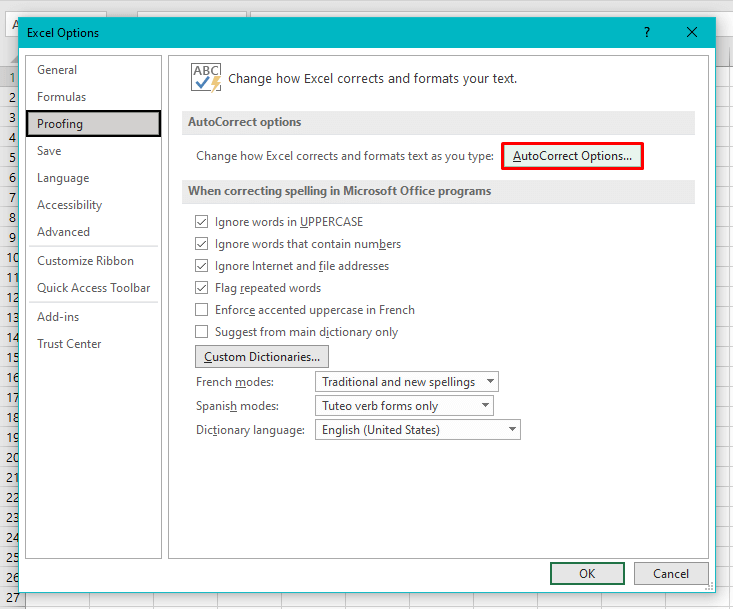Screen dimensions: 733x609
Task: Open the Spanish modes dropdown
Action: [x=404, y=405]
